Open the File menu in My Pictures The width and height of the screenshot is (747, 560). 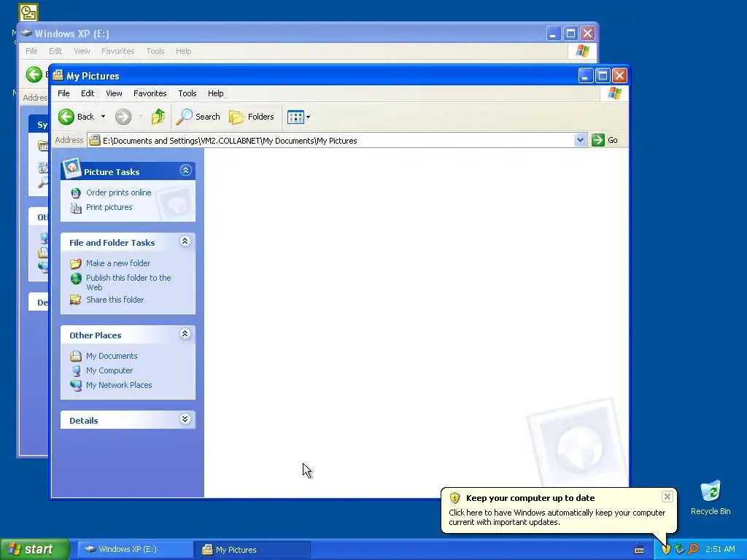click(63, 93)
